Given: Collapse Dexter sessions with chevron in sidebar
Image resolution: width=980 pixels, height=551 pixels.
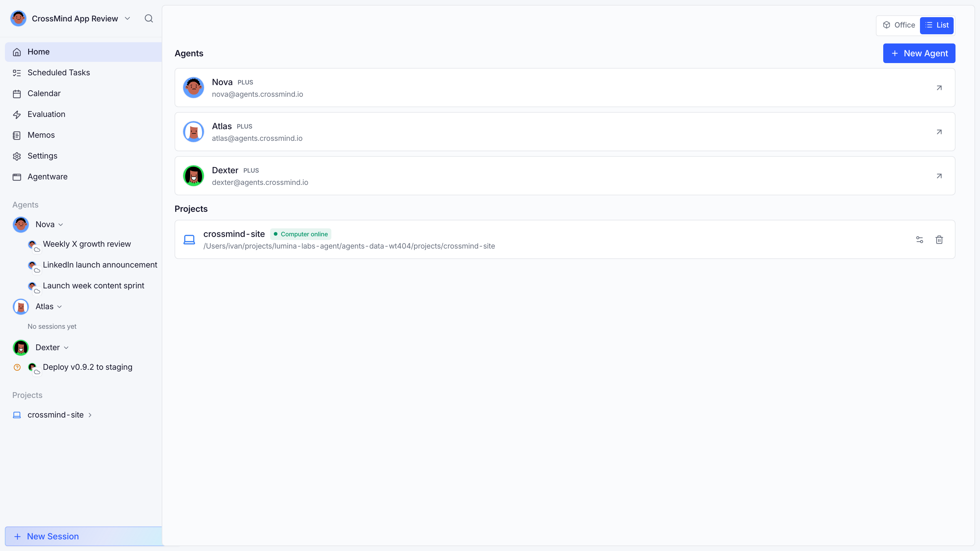Looking at the screenshot, I should point(66,348).
